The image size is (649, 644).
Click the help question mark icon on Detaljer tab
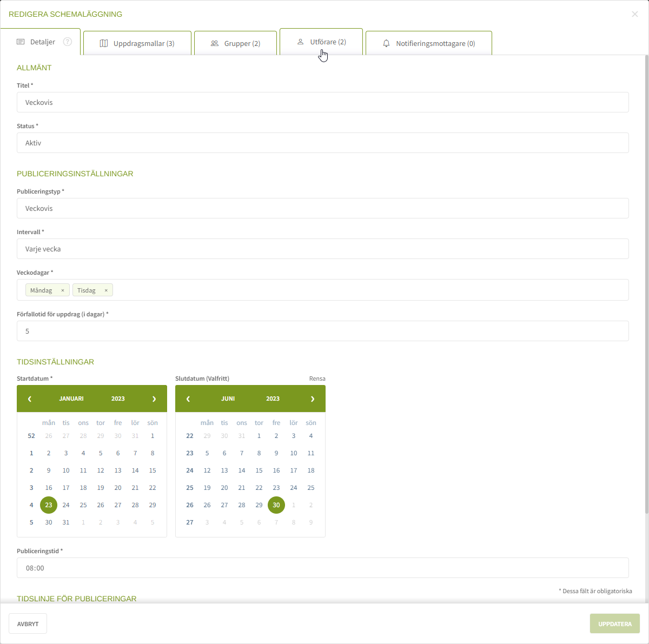click(x=68, y=42)
